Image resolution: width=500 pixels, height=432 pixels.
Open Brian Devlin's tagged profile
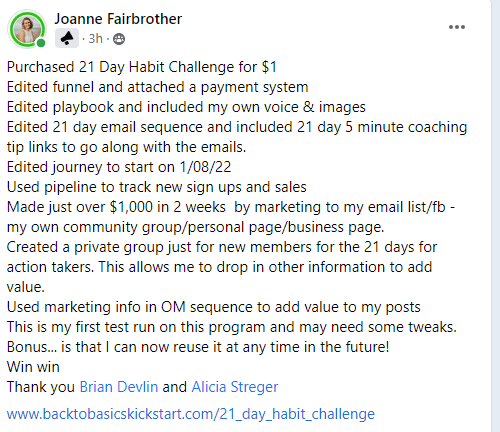click(119, 387)
